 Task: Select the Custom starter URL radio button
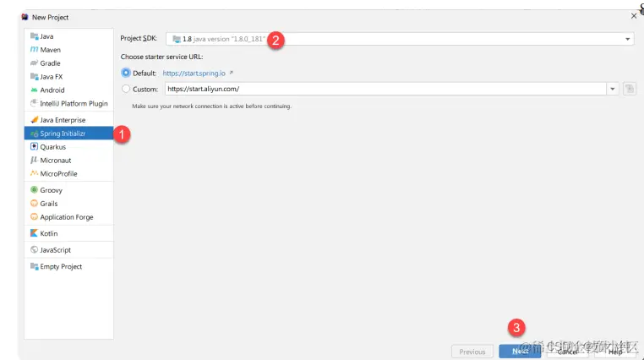coord(126,89)
